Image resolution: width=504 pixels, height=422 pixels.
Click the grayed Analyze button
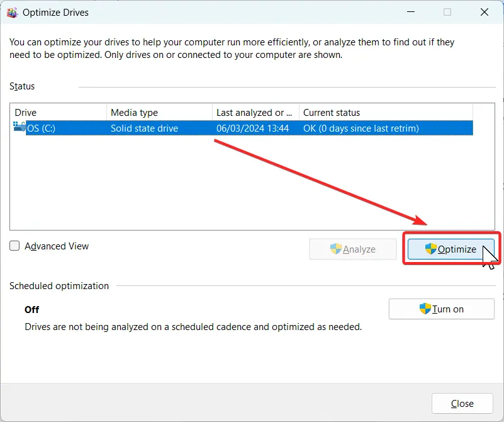tap(352, 249)
